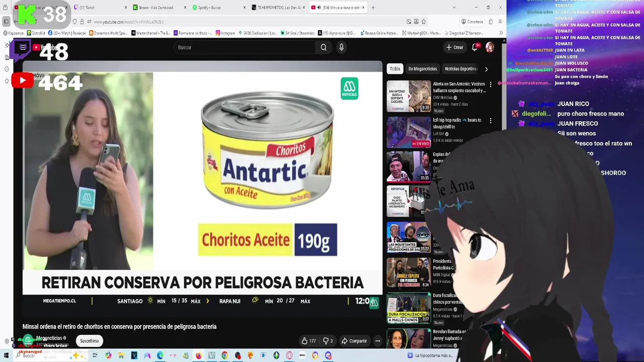Screen dimensions: 644x362
Task: Open the browser extensions icon
Action: pos(491,22)
